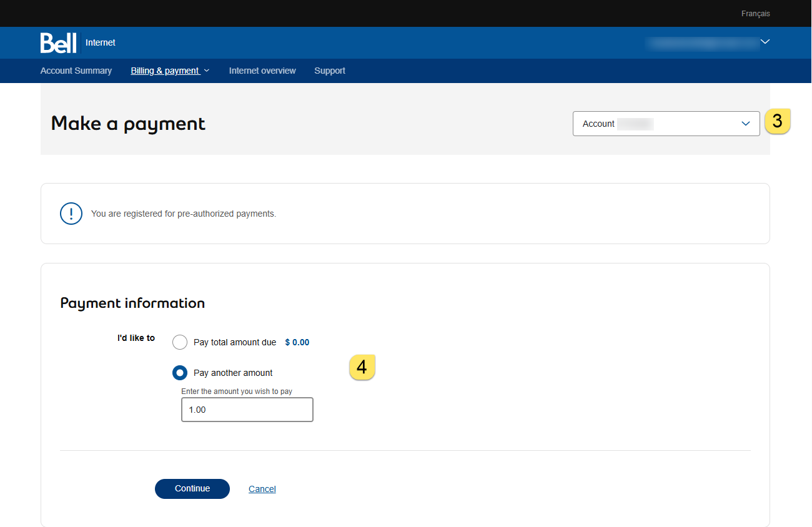Open the Internet overview page

coord(262,71)
